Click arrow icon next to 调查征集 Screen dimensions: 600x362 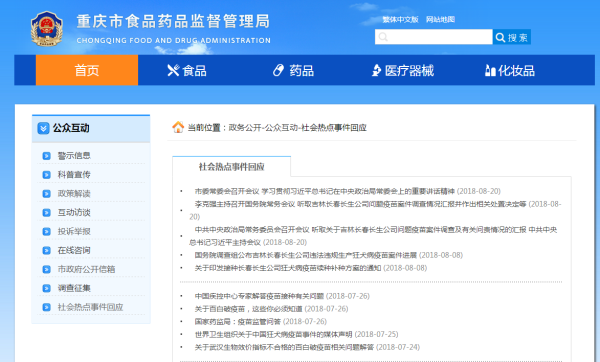click(x=46, y=288)
